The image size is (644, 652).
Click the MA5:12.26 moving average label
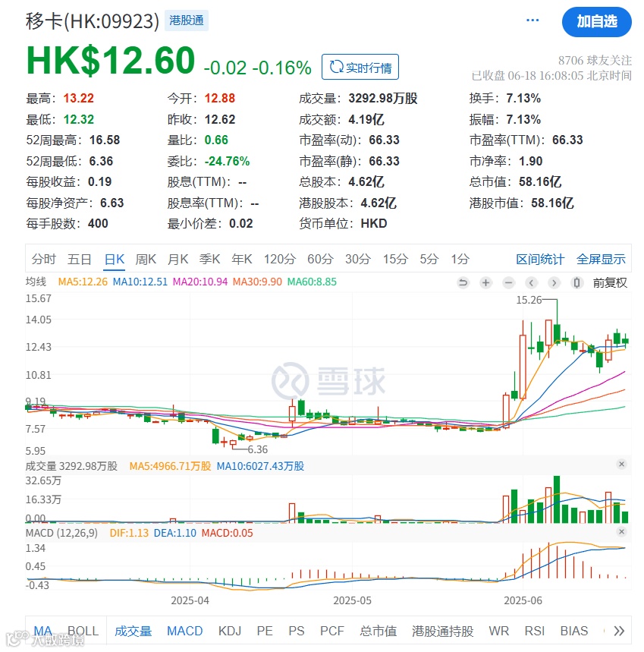pos(83,282)
